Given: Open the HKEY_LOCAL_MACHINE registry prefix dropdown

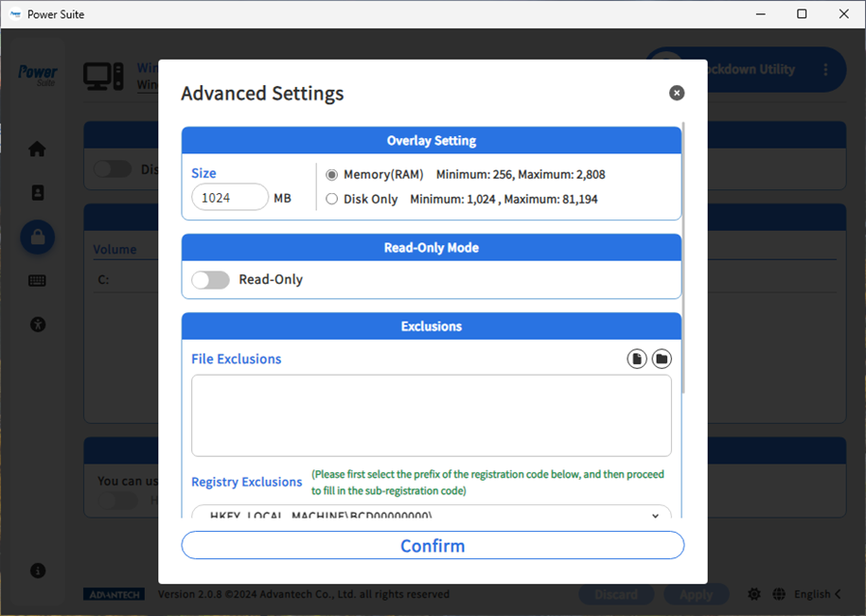Looking at the screenshot, I should coord(654,516).
